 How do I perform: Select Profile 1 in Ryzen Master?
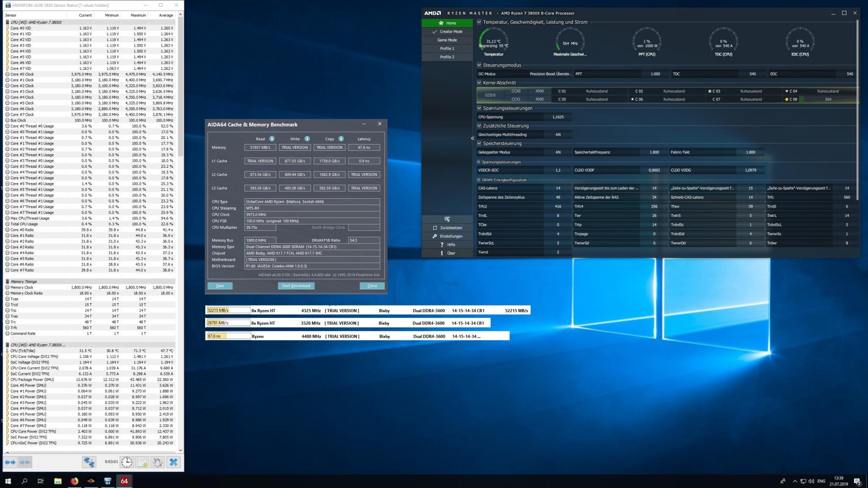pyautogui.click(x=447, y=48)
